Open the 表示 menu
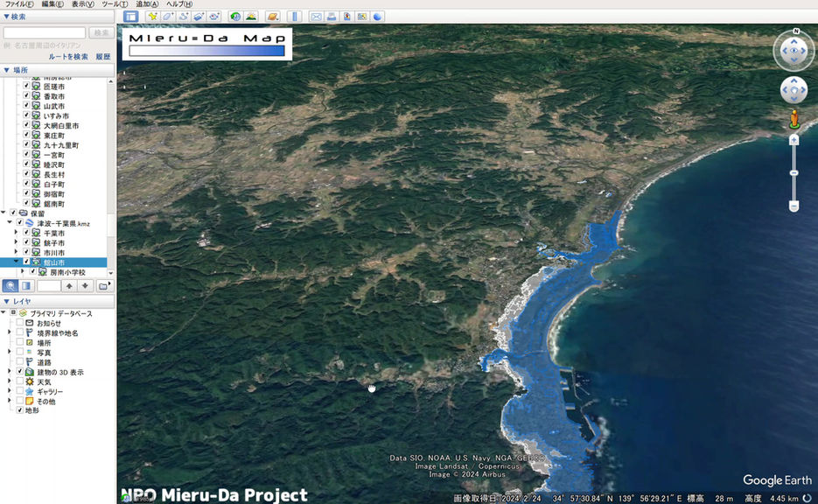 coord(83,4)
